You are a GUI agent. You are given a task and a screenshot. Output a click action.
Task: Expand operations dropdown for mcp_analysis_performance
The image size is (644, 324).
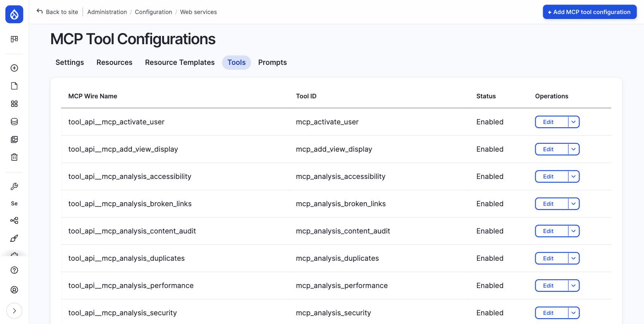(574, 286)
